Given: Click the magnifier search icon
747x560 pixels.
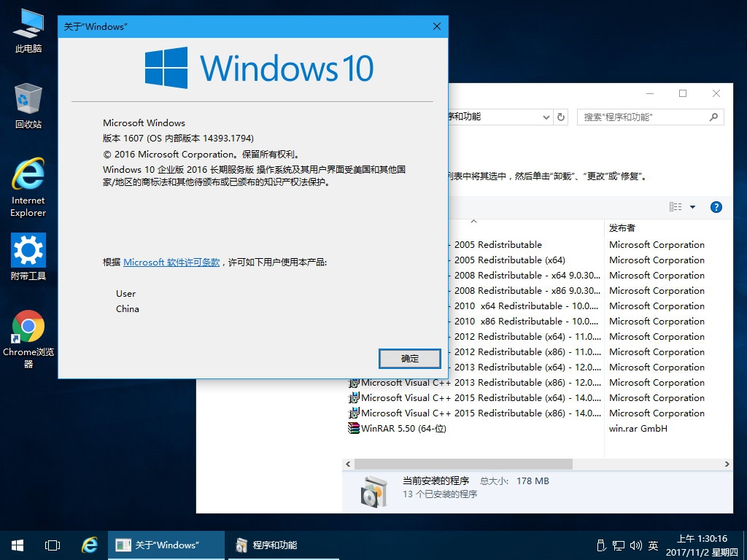Looking at the screenshot, I should point(713,117).
